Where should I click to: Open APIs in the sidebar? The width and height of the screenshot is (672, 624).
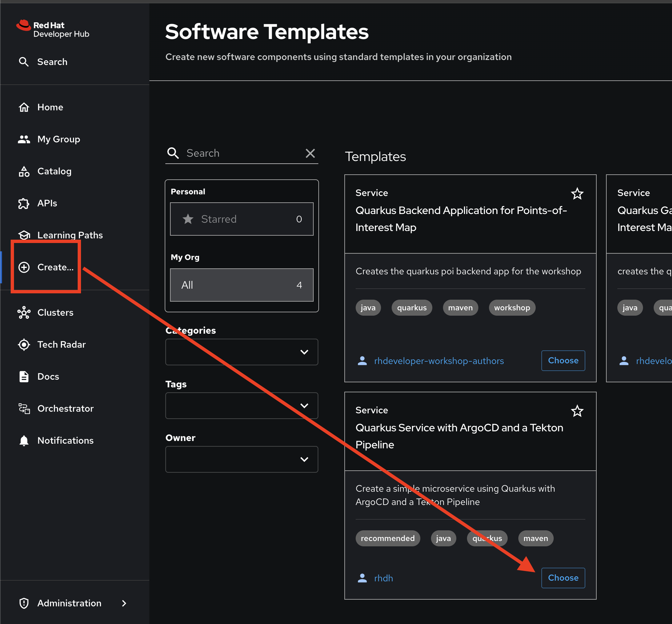click(x=47, y=203)
